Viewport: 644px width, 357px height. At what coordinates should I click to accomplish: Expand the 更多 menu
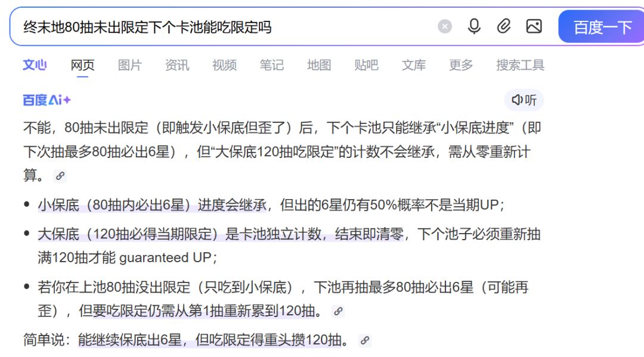(x=461, y=65)
